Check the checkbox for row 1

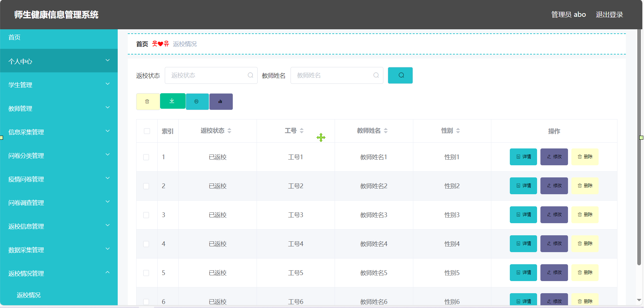146,157
